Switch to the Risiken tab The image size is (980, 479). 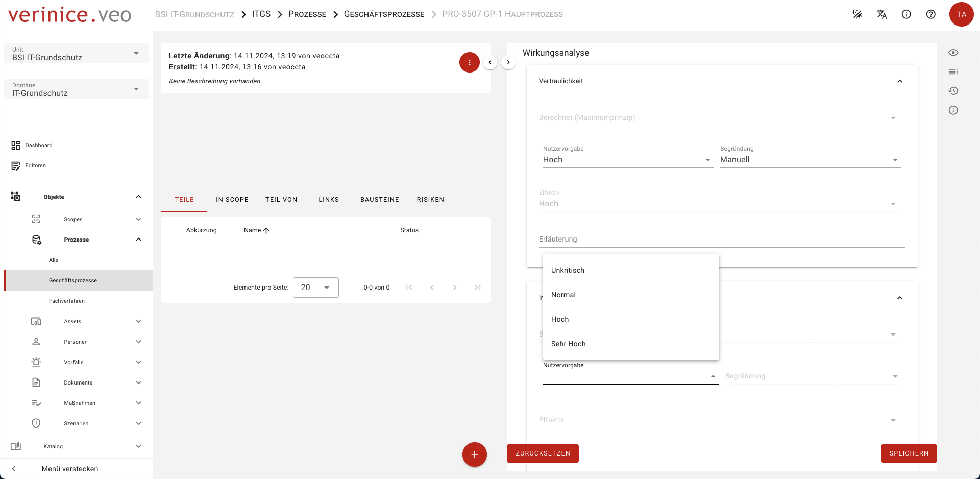pos(430,200)
